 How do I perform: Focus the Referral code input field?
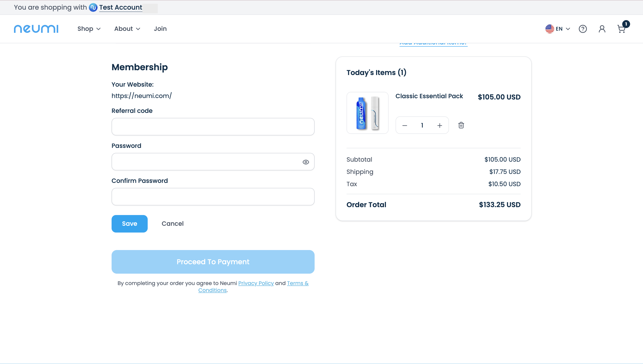point(213,126)
